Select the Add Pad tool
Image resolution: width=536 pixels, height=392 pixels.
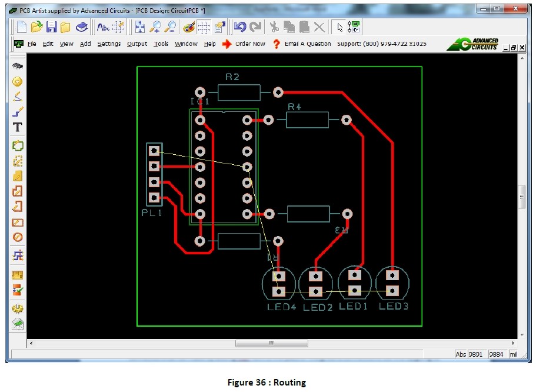[x=18, y=81]
